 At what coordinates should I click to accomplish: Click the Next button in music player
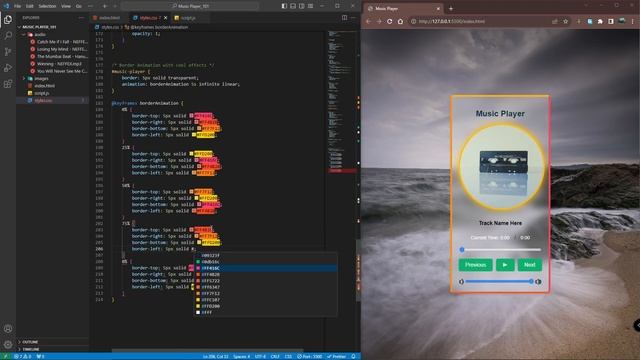point(530,265)
